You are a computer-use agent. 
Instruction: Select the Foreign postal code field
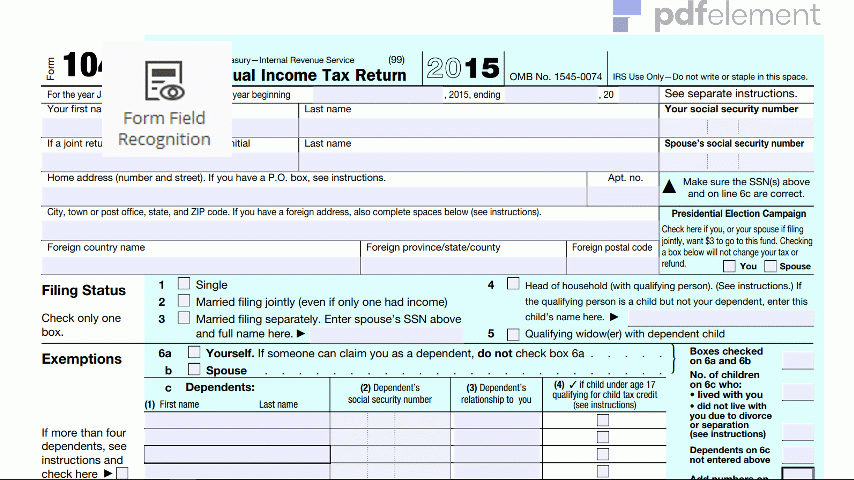[x=612, y=265]
